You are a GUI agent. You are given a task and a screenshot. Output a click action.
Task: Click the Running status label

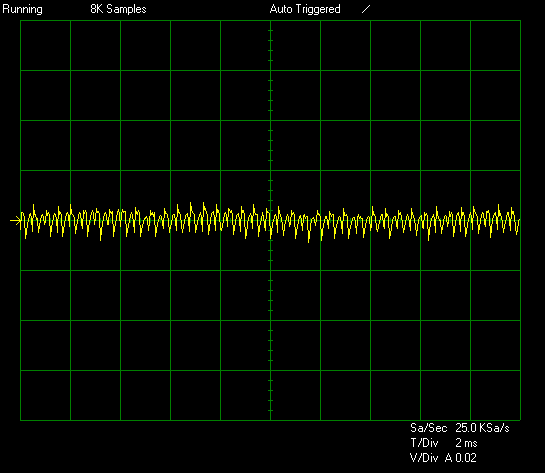pos(22,9)
